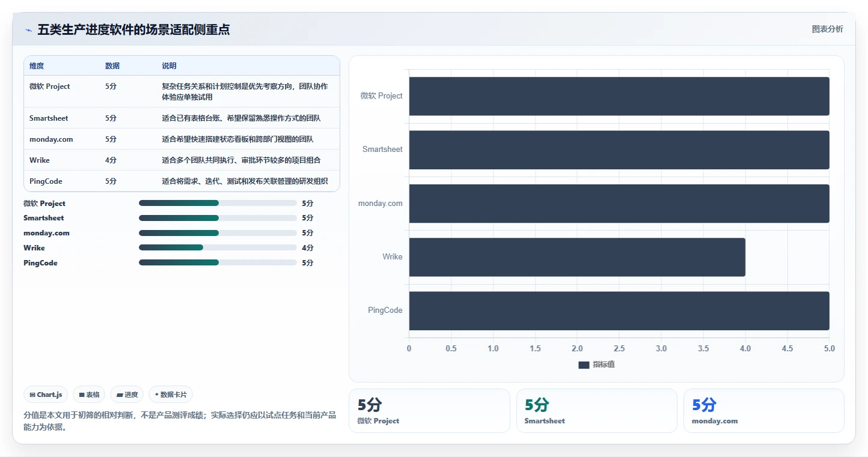Click the Smartsheet chart bar

pos(619,150)
